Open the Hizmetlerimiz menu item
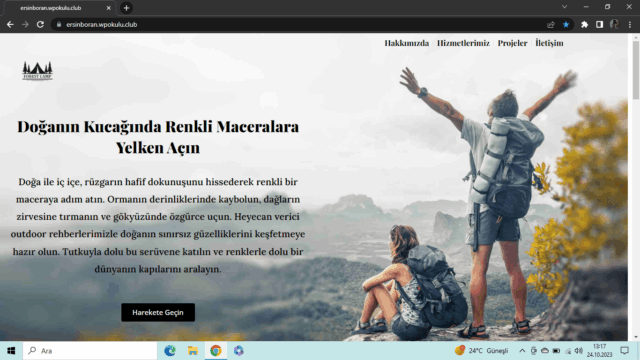640x360 pixels. click(463, 43)
